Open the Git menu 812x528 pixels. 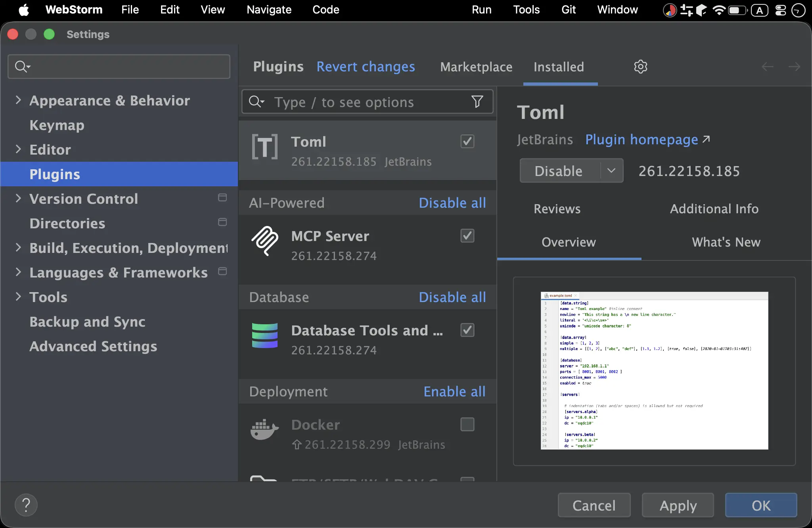pyautogui.click(x=569, y=10)
